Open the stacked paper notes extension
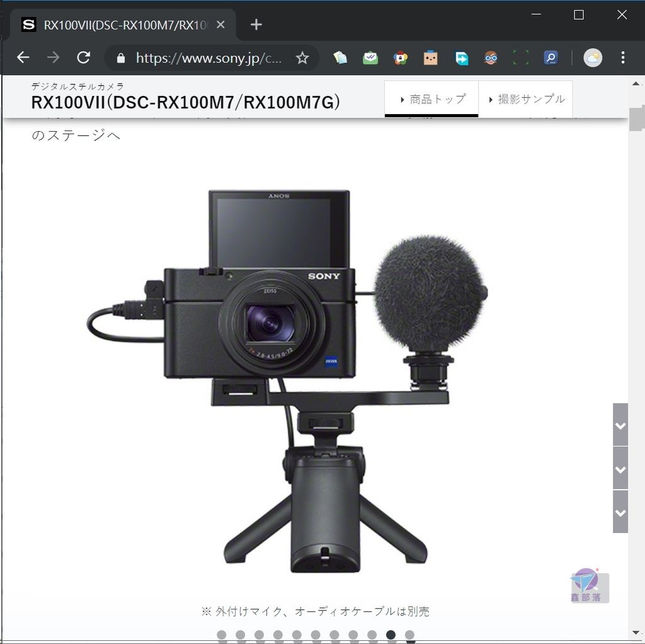Image resolution: width=645 pixels, height=644 pixels. 340,57
